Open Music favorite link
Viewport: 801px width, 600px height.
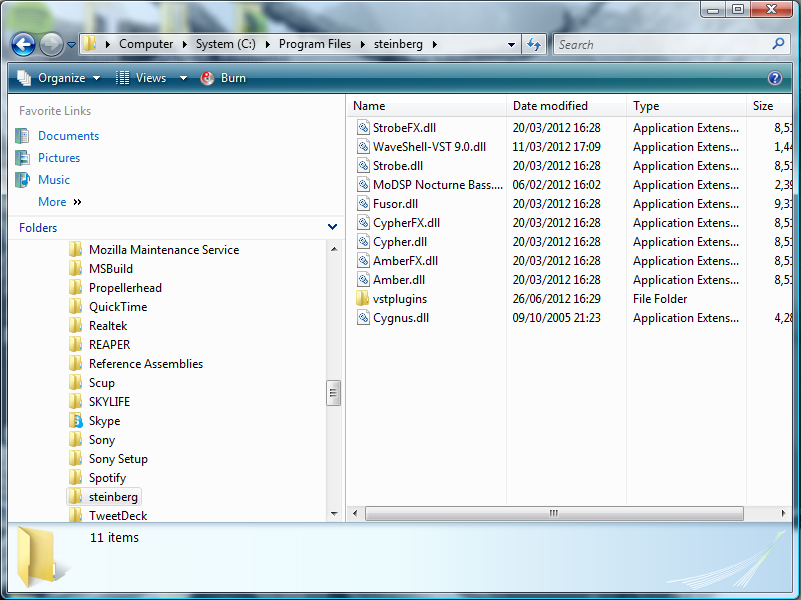(x=54, y=180)
